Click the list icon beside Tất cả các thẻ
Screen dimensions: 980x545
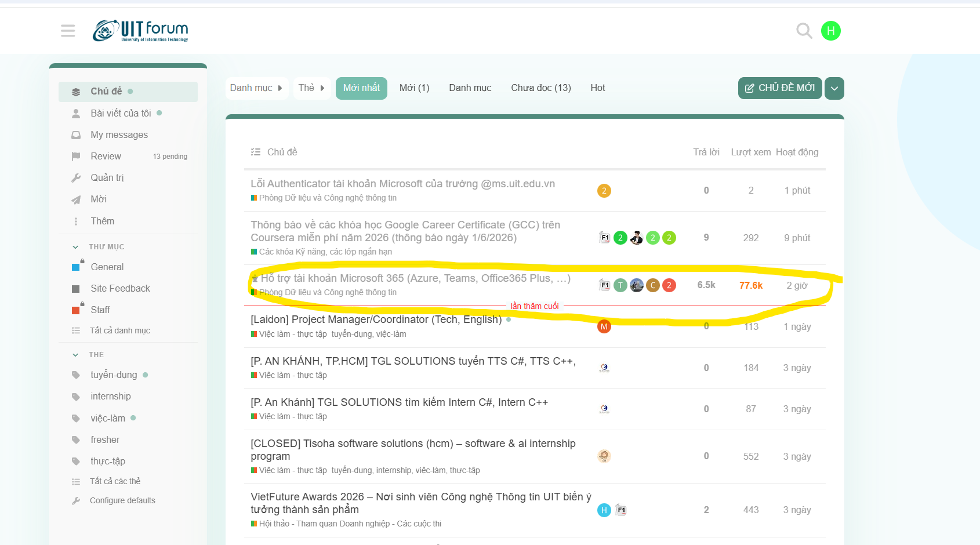coord(76,482)
